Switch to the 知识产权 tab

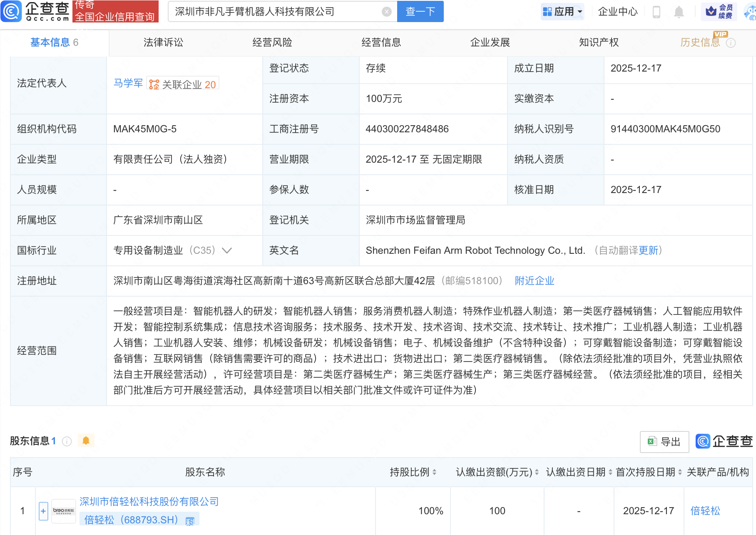point(598,42)
